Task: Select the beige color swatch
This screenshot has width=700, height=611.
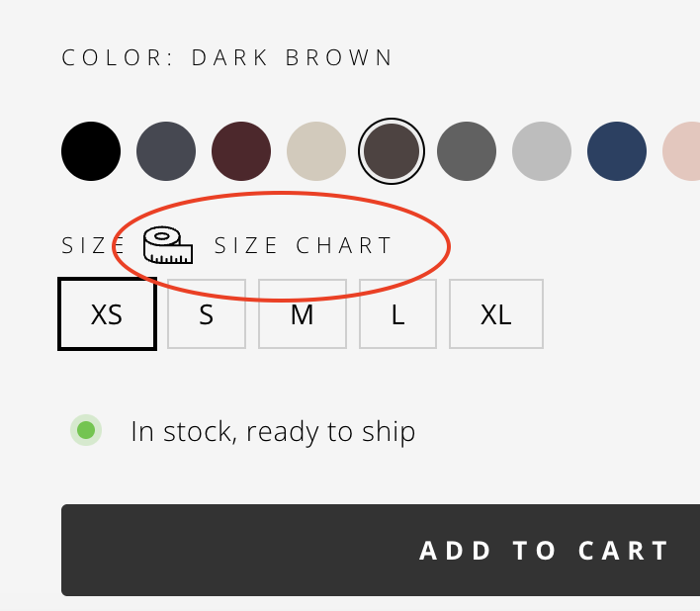Action: click(x=316, y=151)
